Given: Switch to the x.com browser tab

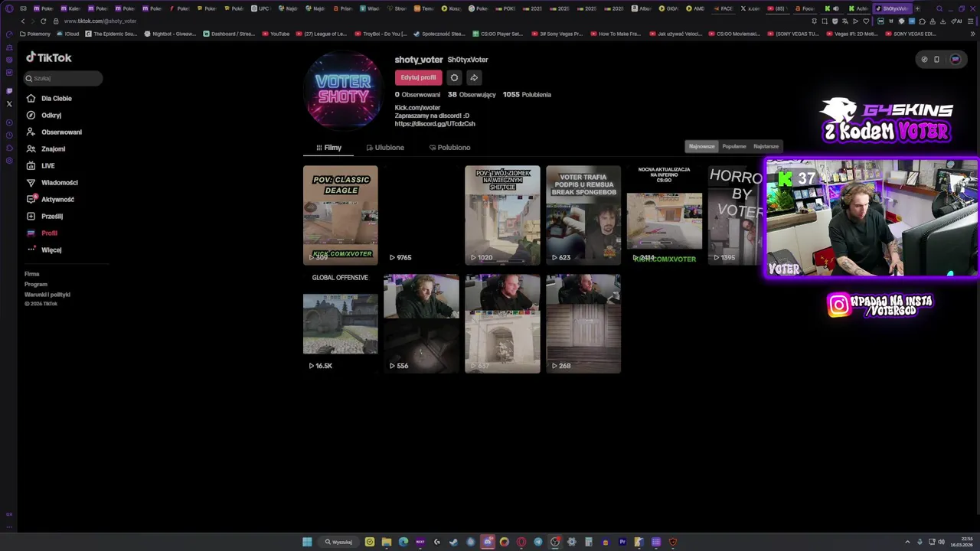Looking at the screenshot, I should click(x=750, y=8).
